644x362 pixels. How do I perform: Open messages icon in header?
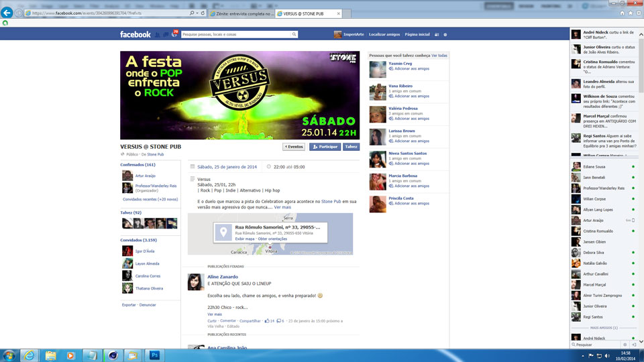(x=166, y=34)
